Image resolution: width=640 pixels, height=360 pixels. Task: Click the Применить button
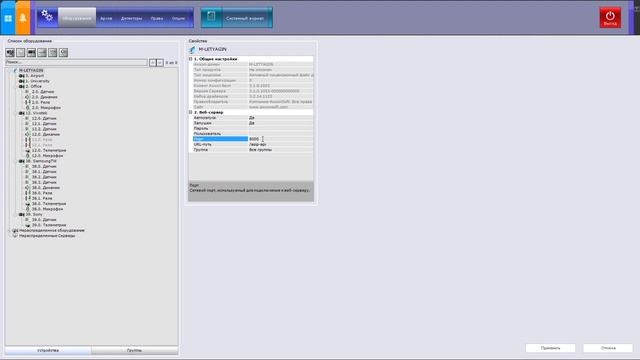point(551,348)
